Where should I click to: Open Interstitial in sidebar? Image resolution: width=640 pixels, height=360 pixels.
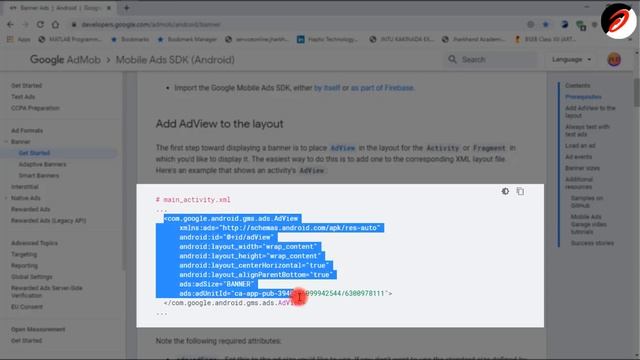25,187
